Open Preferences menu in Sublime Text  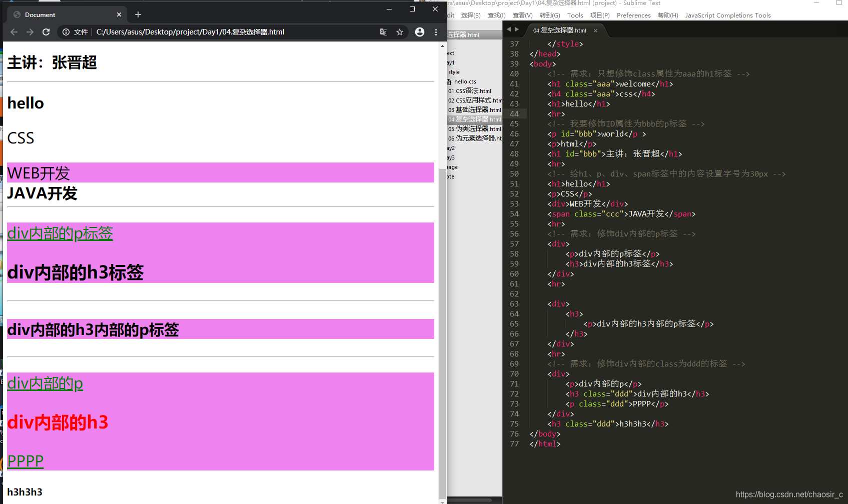point(634,15)
